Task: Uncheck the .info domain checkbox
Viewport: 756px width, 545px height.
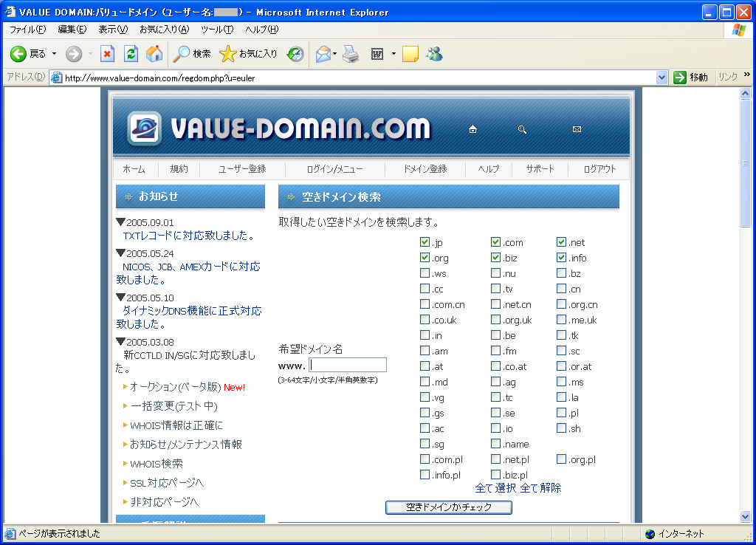Action: point(561,258)
